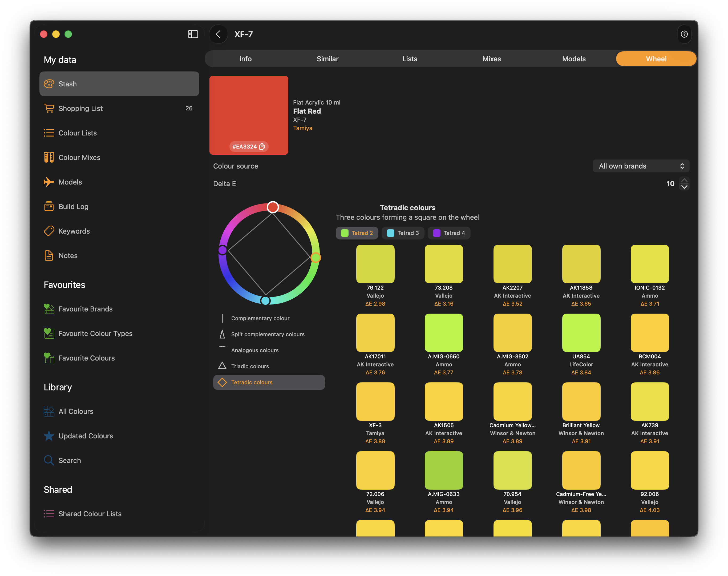The image size is (728, 576).
Task: Open Favourite Brands in sidebar
Action: point(119,309)
